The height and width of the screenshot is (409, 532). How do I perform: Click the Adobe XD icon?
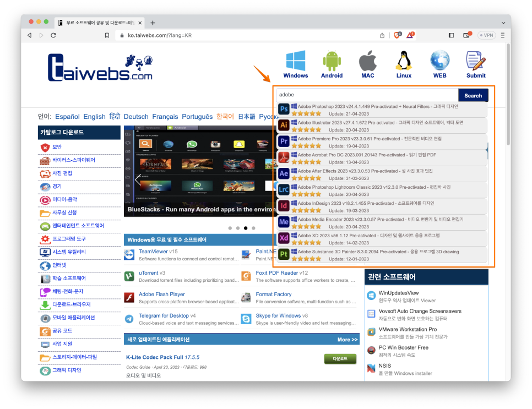tap(284, 238)
